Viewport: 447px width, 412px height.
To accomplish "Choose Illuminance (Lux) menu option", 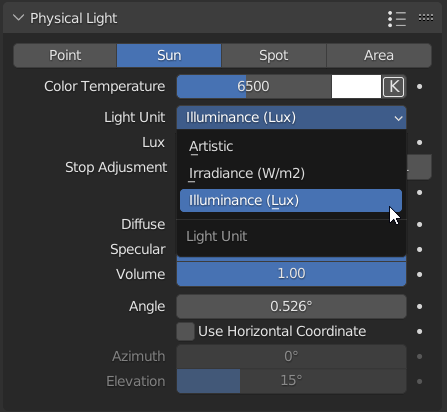I will (x=291, y=200).
